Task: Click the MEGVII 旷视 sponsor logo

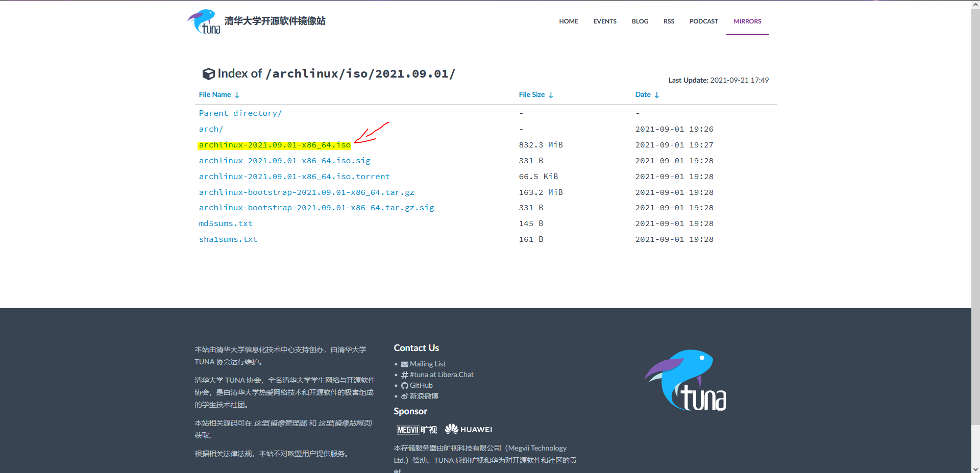Action: pyautogui.click(x=416, y=429)
